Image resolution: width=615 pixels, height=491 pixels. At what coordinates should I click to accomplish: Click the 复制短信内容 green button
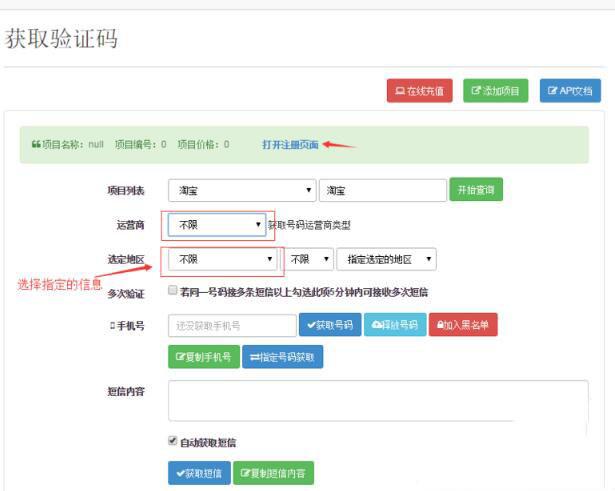(x=273, y=473)
